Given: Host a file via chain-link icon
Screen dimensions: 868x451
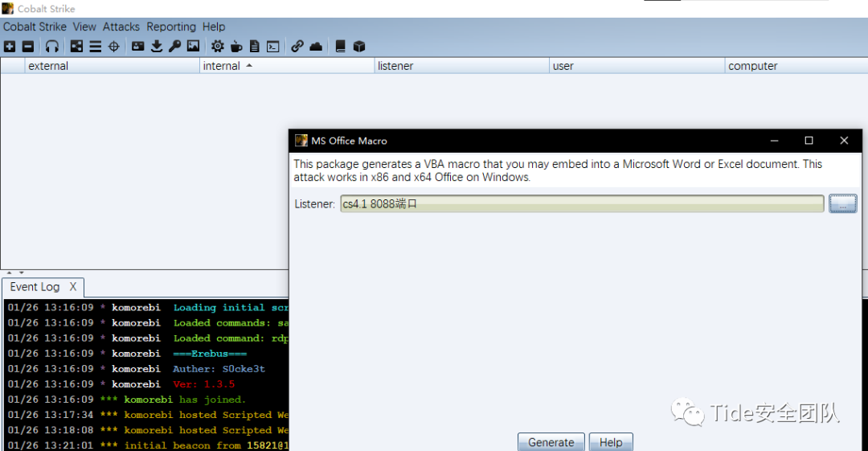Looking at the screenshot, I should [x=297, y=47].
